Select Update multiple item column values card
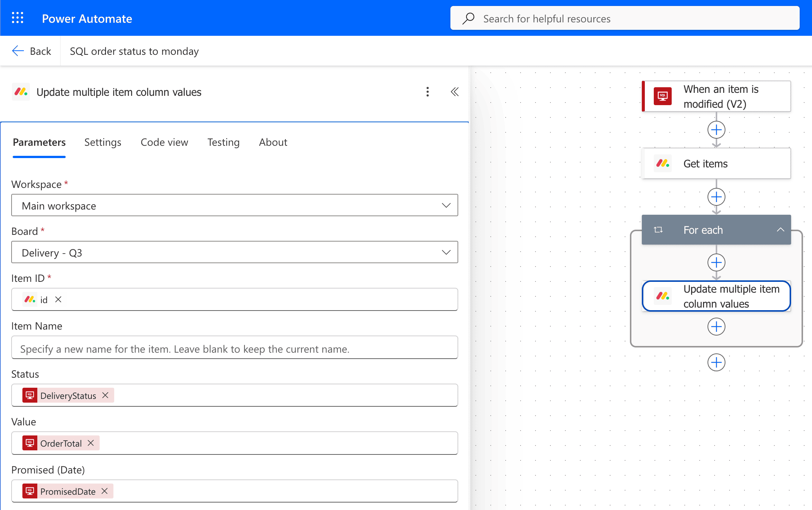The image size is (812, 510). coord(716,296)
